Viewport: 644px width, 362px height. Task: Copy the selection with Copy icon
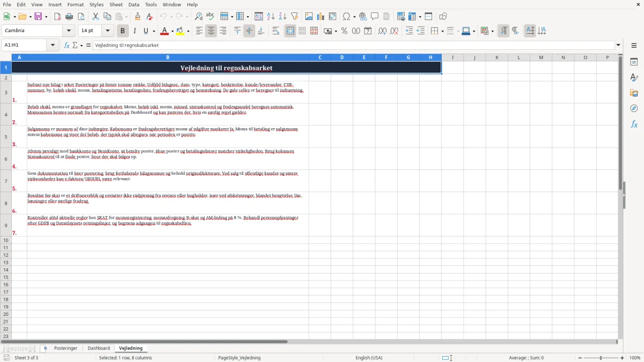click(107, 17)
